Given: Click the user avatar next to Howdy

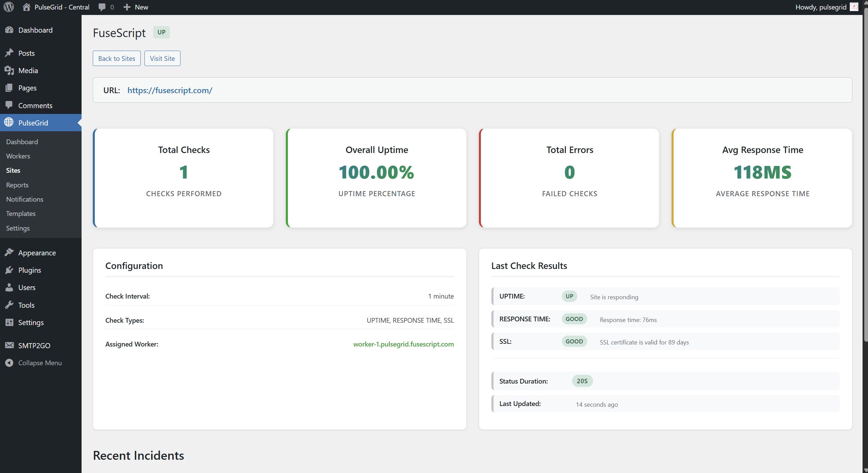Looking at the screenshot, I should tap(854, 7).
